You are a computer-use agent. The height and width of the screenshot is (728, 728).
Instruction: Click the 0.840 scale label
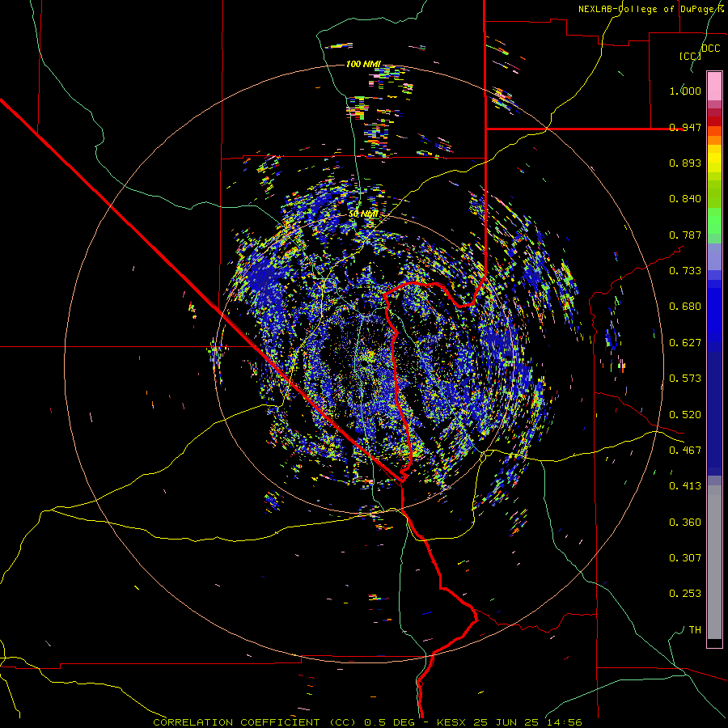click(x=685, y=199)
